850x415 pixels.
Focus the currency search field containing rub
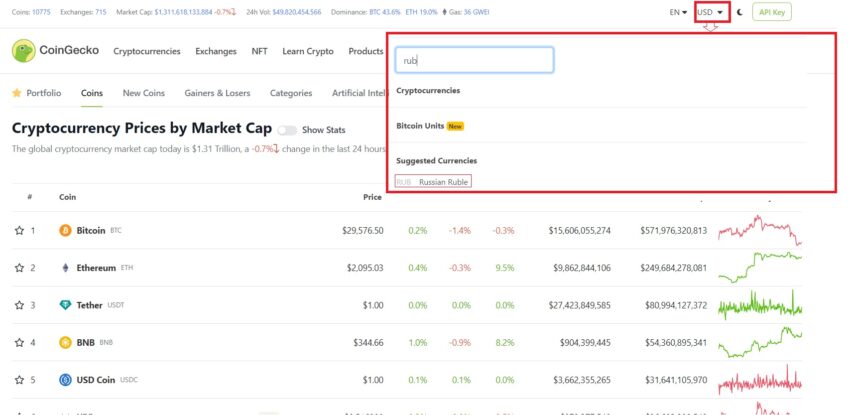click(x=474, y=60)
